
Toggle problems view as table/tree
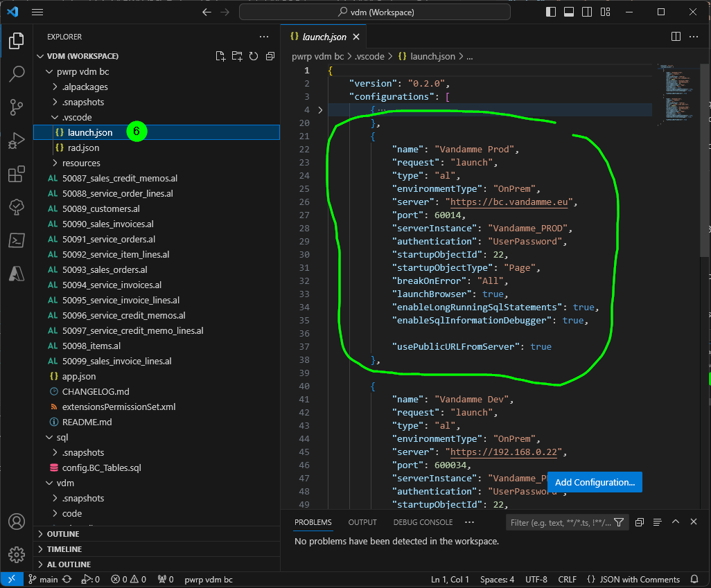coord(657,522)
